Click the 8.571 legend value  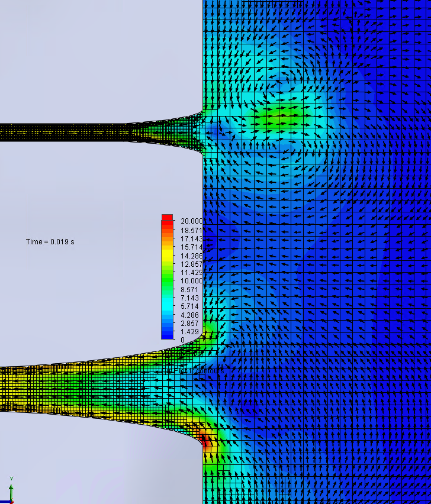pyautogui.click(x=190, y=289)
